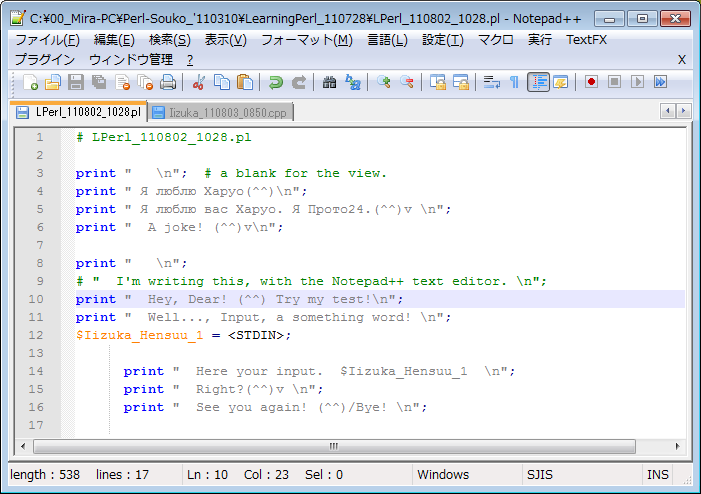701x494 pixels.
Task: Zoom out with the magnifier minus icon
Action: click(x=406, y=82)
